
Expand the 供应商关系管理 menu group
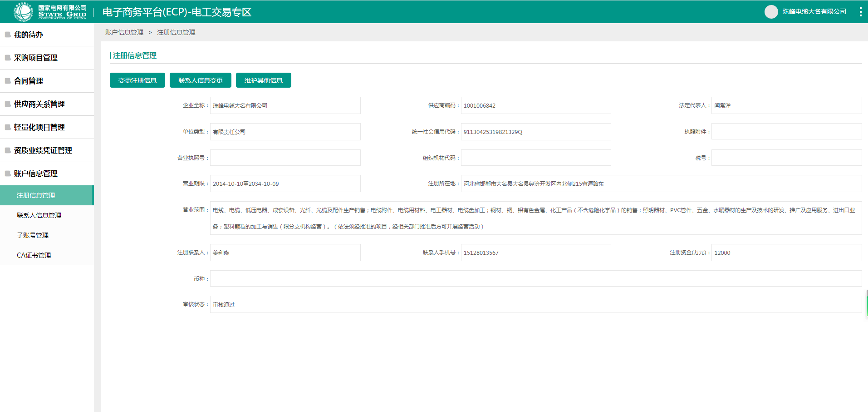(x=39, y=104)
